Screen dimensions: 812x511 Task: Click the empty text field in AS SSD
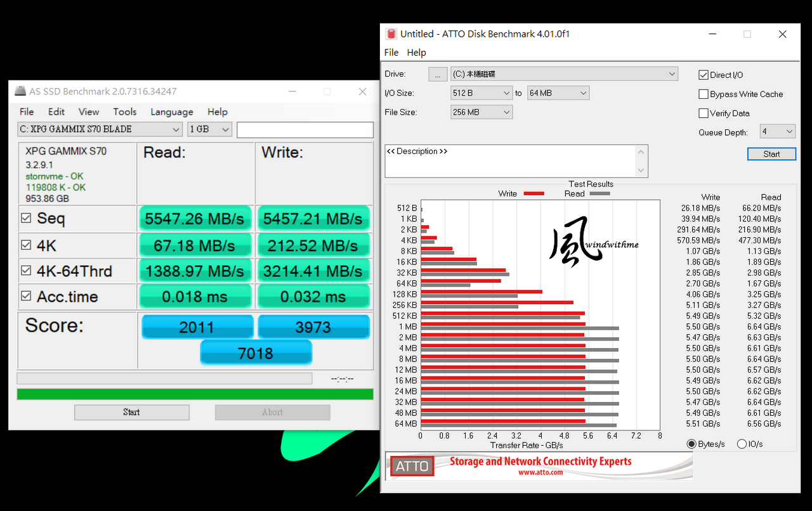click(x=305, y=129)
